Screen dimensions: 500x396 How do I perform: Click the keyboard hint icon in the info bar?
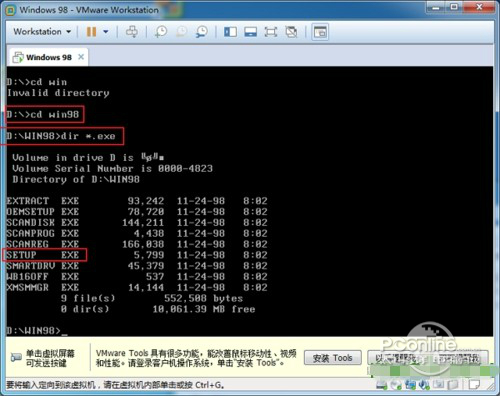16,358
